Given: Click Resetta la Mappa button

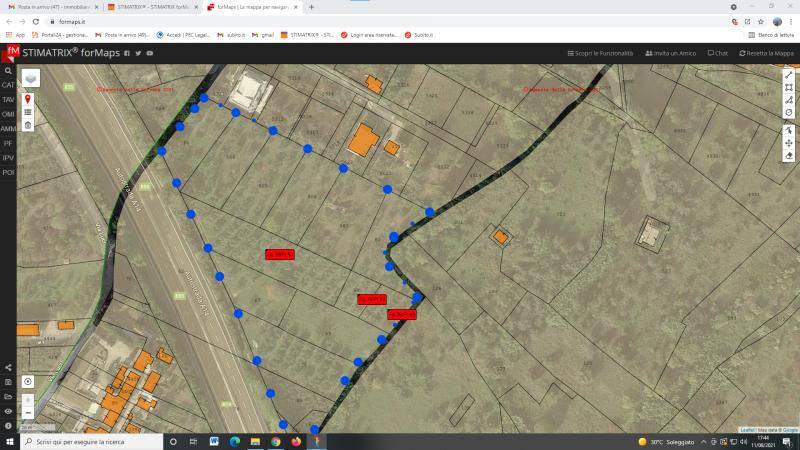Looking at the screenshot, I should click(765, 53).
